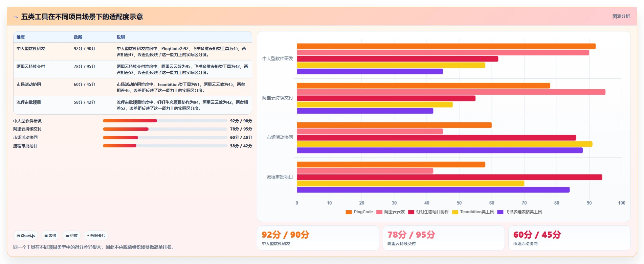Screen dimensions: 644x264
Task: Toggle 阿里云云效 legend entry in chart
Action: [390, 212]
